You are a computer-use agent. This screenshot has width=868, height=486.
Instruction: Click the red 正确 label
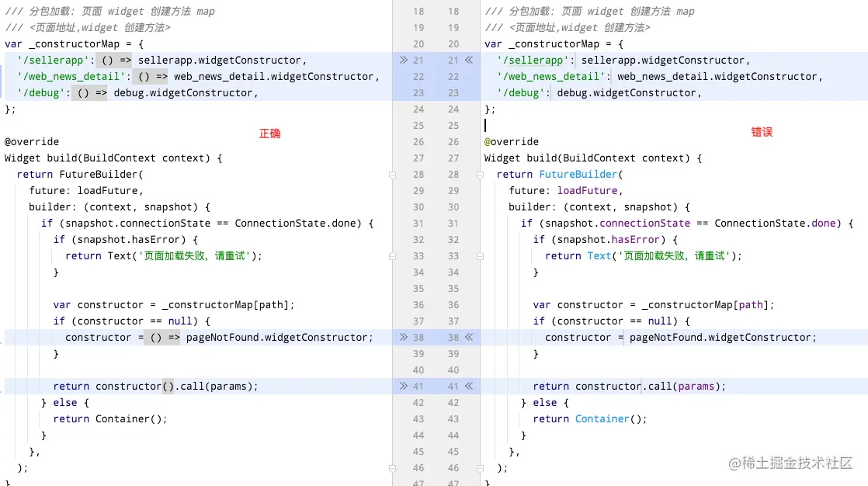tap(269, 134)
